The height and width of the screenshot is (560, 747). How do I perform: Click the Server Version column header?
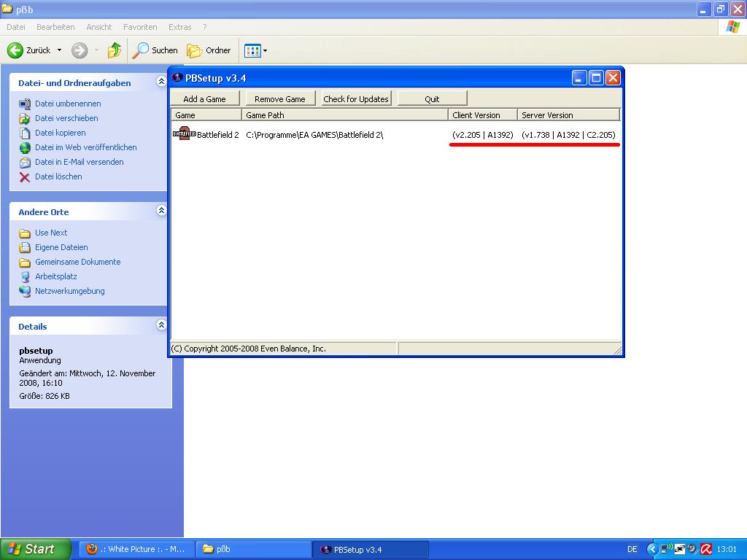coord(569,114)
